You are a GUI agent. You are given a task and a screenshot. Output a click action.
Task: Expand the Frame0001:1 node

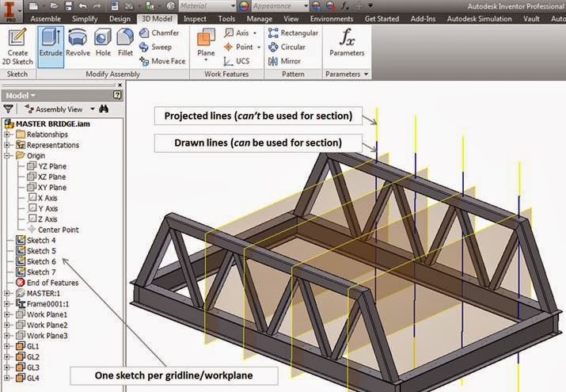click(6, 304)
